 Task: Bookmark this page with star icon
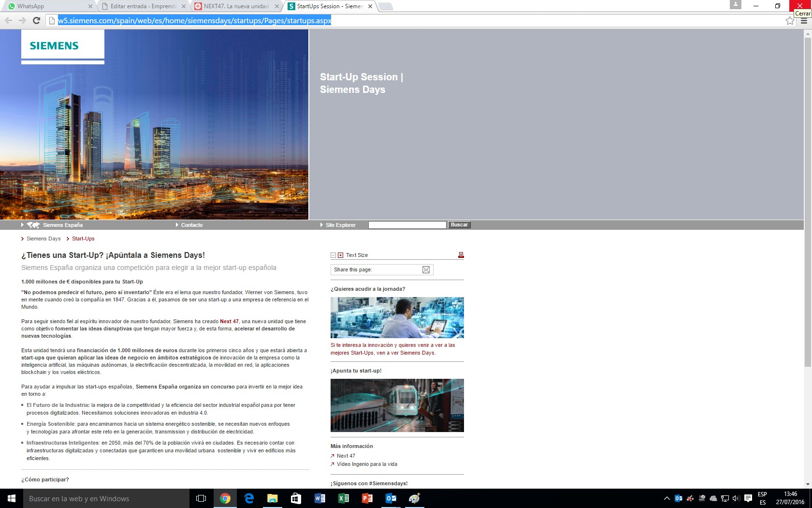tap(790, 21)
